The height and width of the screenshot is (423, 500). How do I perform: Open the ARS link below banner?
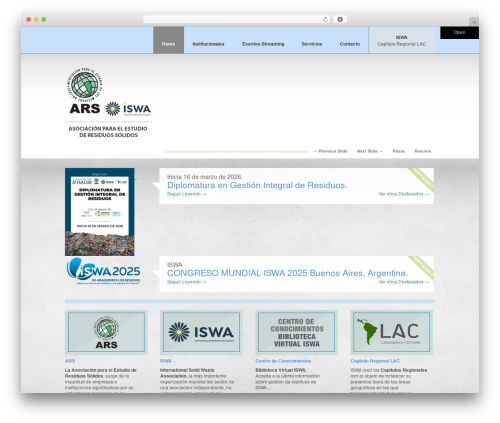tap(70, 361)
